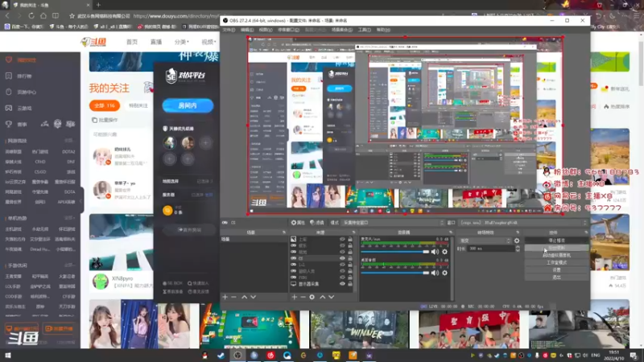This screenshot has height=362, width=644.
Task: Open 工具 menu in OBS
Action: (x=365, y=30)
